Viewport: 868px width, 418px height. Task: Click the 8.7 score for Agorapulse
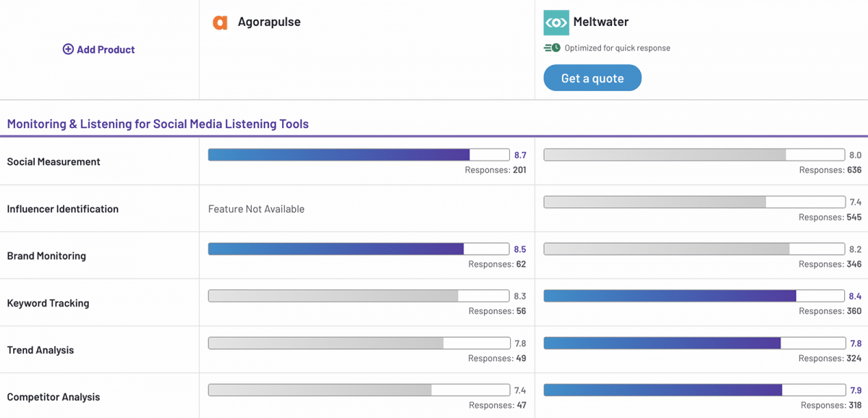click(x=520, y=155)
